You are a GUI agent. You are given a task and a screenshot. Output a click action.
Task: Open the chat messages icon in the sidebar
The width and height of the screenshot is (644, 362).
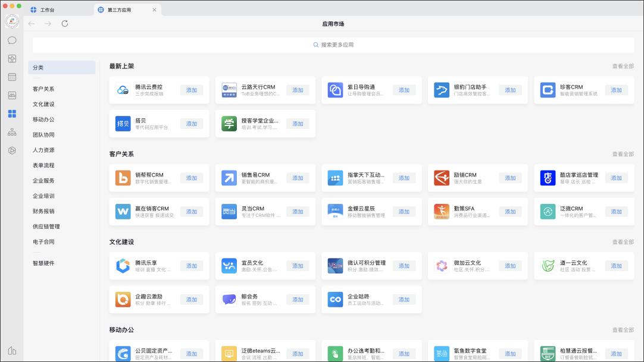tap(12, 40)
